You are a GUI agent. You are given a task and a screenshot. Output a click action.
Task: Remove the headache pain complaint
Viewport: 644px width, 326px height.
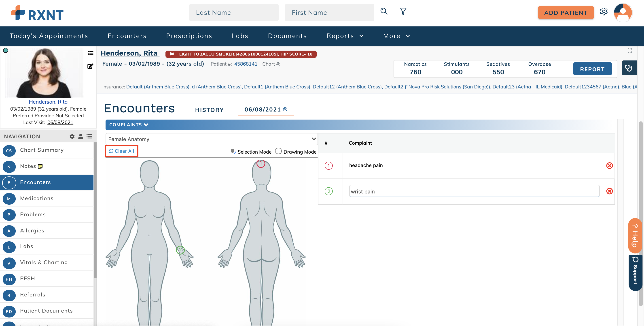[x=609, y=165]
